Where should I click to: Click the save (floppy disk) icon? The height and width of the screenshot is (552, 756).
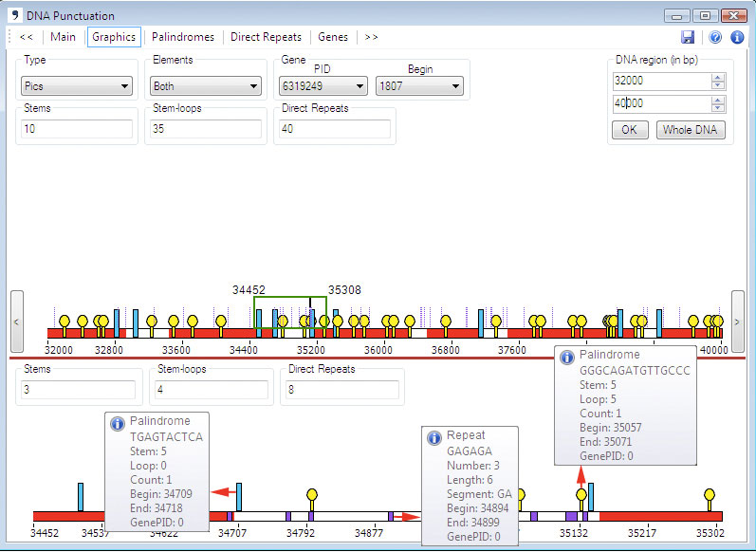pyautogui.click(x=688, y=37)
